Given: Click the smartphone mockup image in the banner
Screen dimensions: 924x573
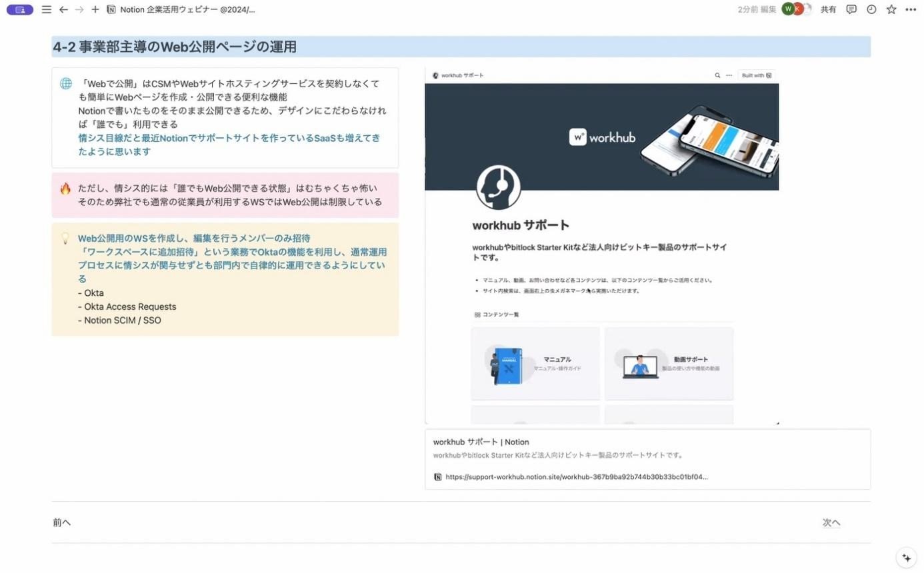Looking at the screenshot, I should click(x=709, y=143).
